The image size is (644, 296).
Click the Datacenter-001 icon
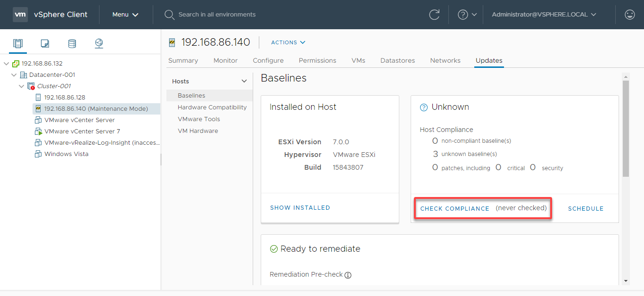(24, 75)
